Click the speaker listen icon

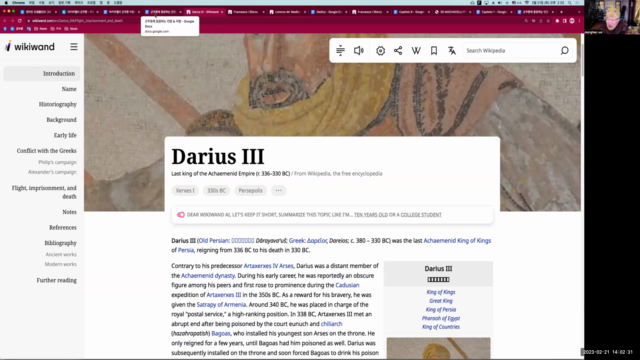pyautogui.click(x=358, y=51)
